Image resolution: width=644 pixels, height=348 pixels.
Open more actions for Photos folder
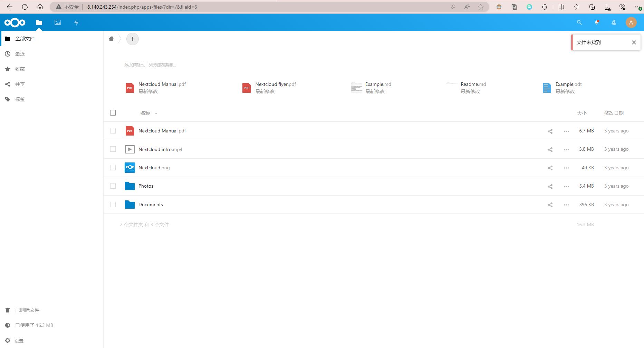point(566,186)
